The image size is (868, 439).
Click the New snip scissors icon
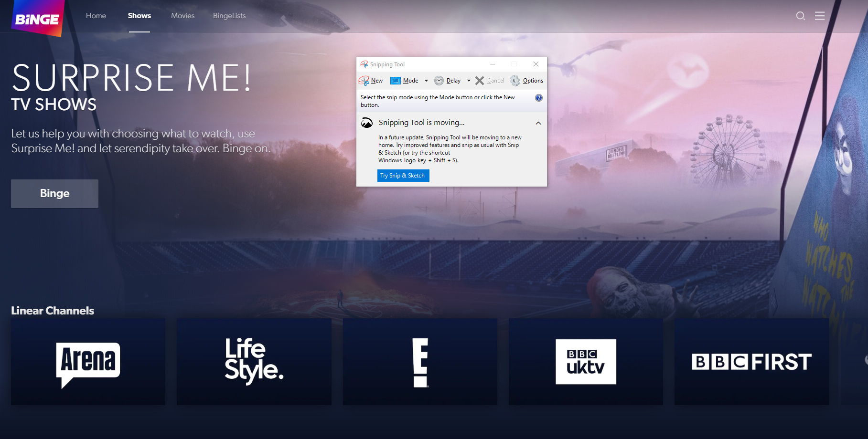[x=364, y=81]
